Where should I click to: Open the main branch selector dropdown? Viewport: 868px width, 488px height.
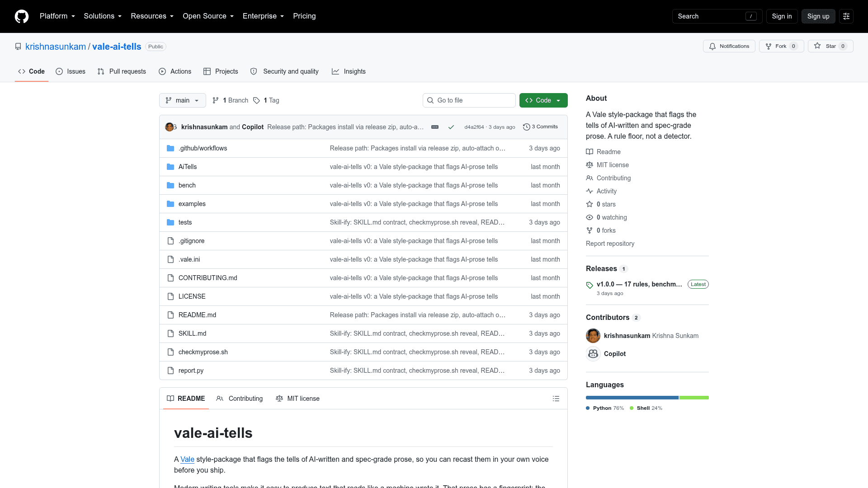pyautogui.click(x=183, y=100)
